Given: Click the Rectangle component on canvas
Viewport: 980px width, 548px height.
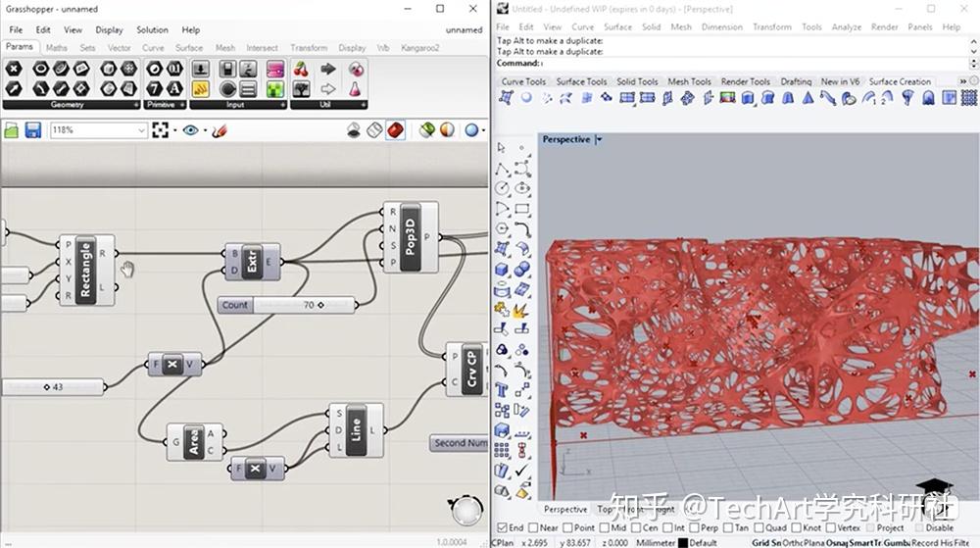Looking at the screenshot, I should tap(86, 271).
